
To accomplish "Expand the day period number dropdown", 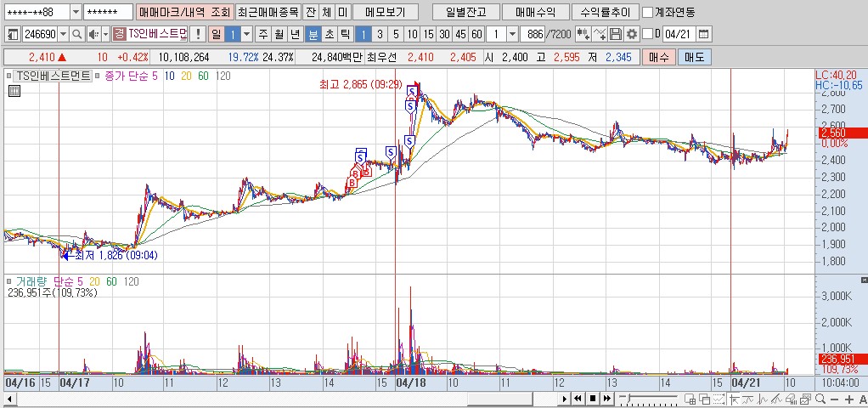I will coord(247,34).
